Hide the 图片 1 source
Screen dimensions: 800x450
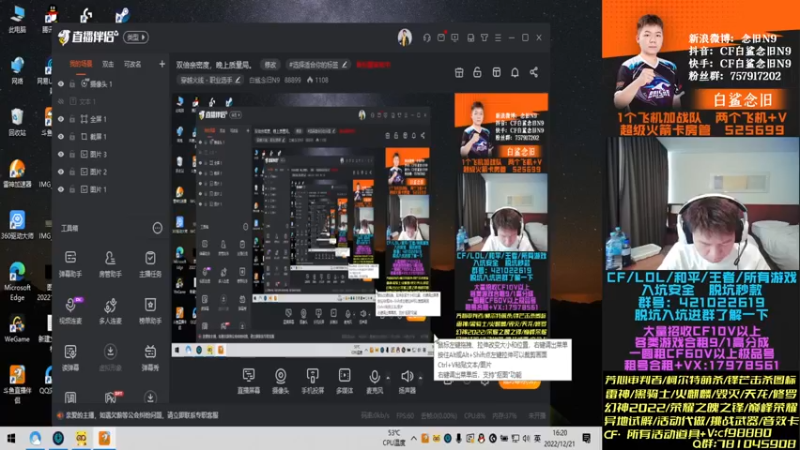pyautogui.click(x=61, y=189)
